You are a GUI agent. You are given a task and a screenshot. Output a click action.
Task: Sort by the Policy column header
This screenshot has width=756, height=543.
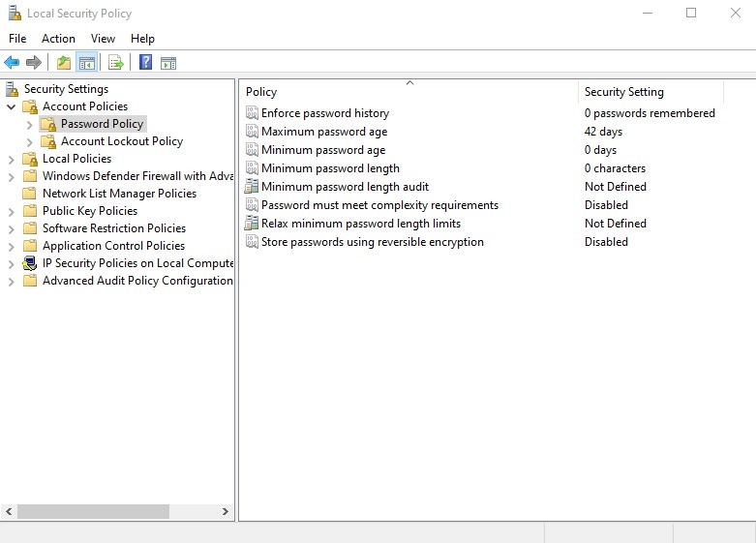point(407,92)
